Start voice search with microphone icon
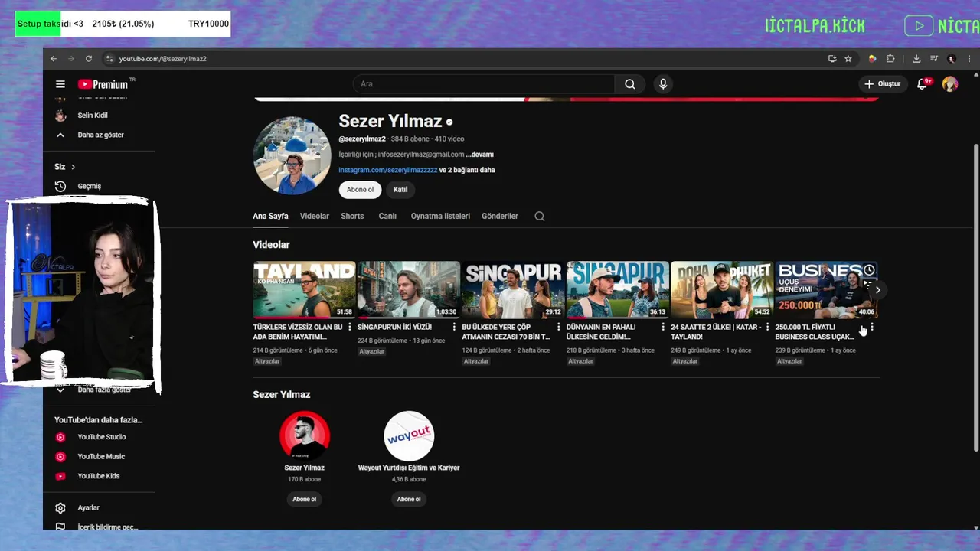The image size is (980, 551). click(x=663, y=84)
